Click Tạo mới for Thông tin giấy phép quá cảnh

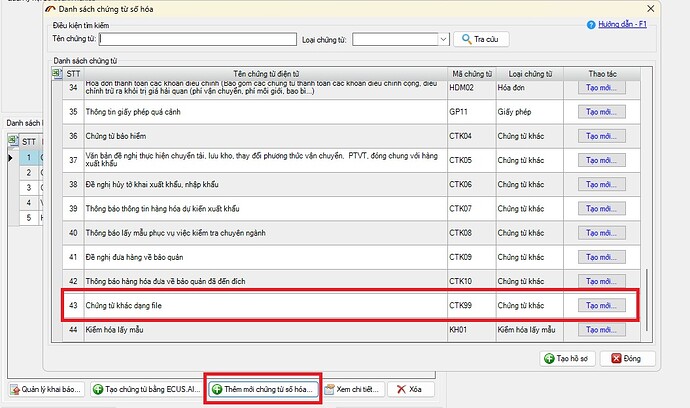coord(602,112)
